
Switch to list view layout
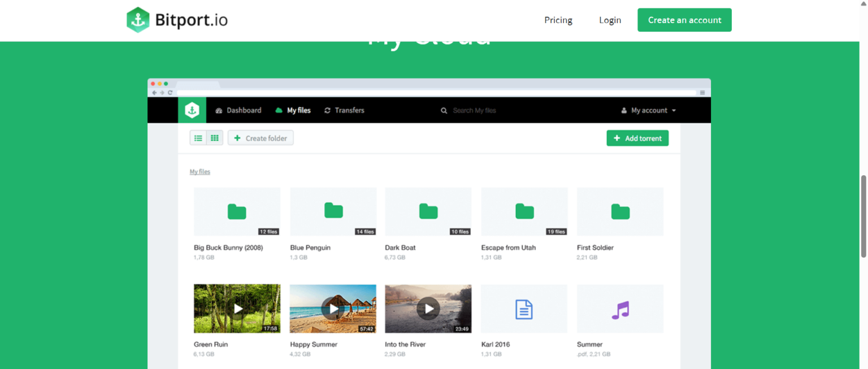tap(198, 137)
